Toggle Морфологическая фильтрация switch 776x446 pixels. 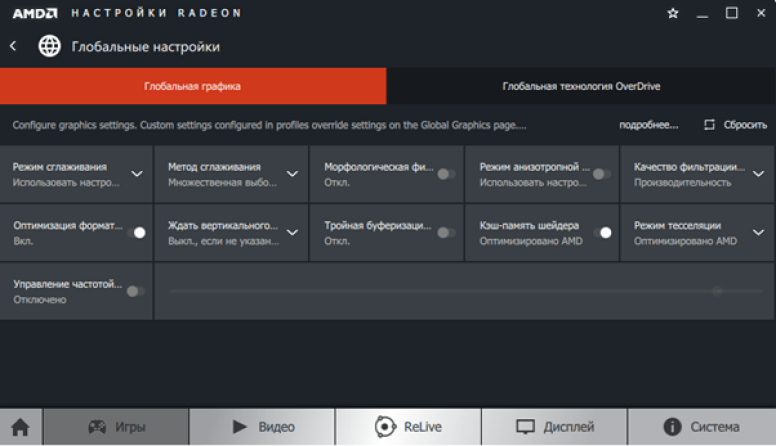[445, 174]
